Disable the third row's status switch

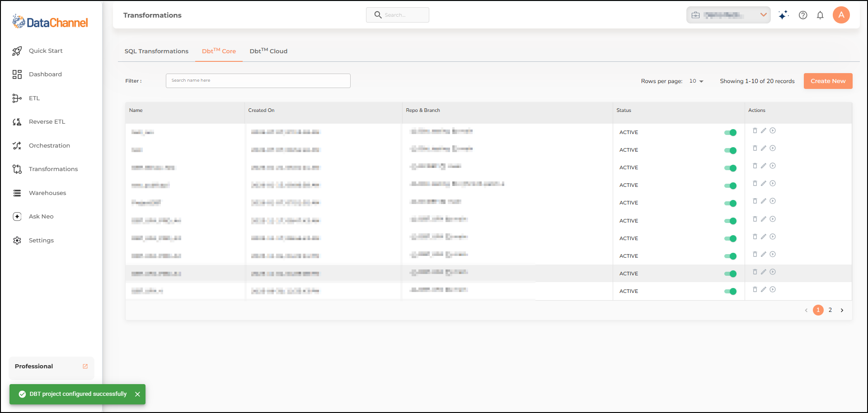[x=730, y=168]
